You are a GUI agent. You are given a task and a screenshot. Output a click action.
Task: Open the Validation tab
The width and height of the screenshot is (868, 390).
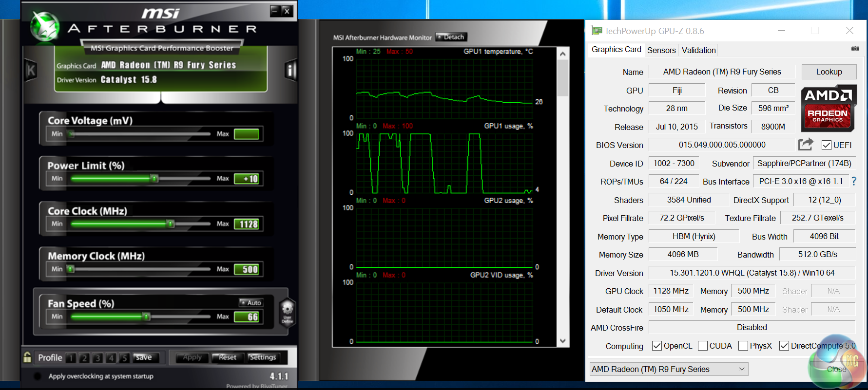pos(698,50)
